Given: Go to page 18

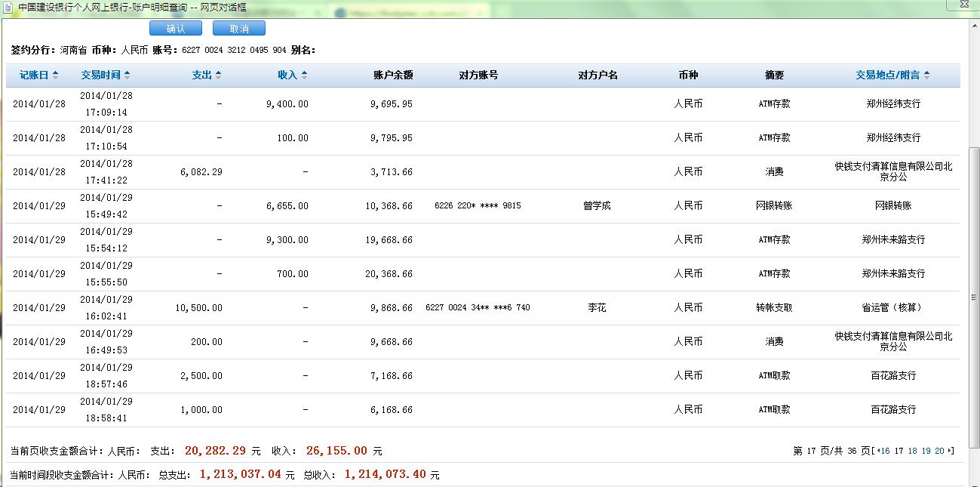Looking at the screenshot, I should point(912,451).
